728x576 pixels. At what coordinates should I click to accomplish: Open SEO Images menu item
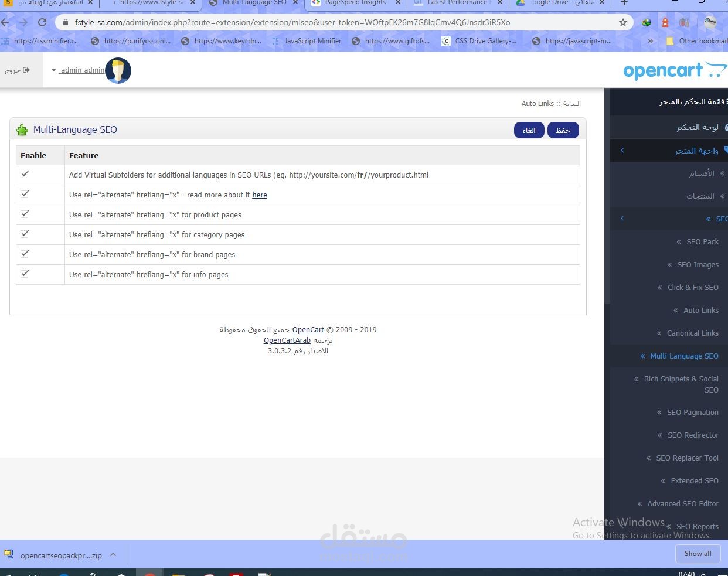[x=698, y=264]
